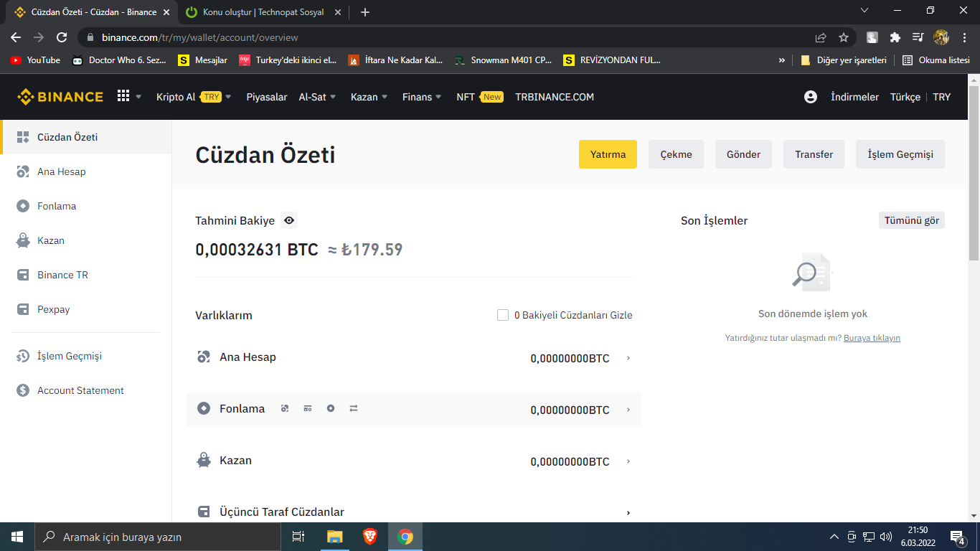Expand the Üçüncü Taraf Cüzdanlar chevron

(628, 512)
